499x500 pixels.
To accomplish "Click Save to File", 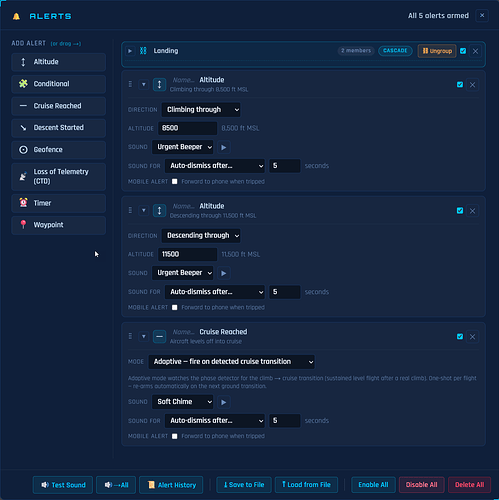I will (x=244, y=485).
